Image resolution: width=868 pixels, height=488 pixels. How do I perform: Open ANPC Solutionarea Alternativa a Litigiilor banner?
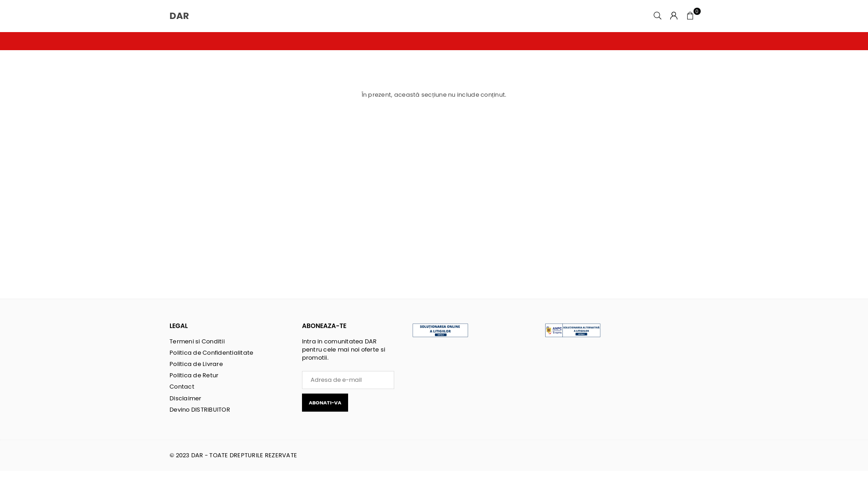(x=573, y=330)
